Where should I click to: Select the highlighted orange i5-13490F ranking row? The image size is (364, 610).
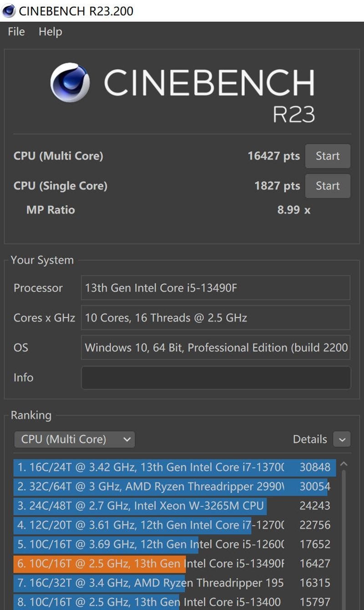click(173, 564)
